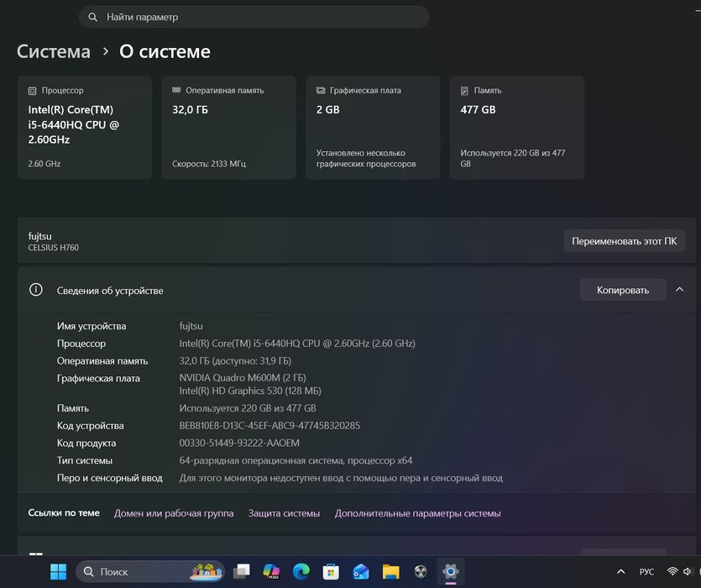Viewport: 701px width, 588px height.
Task: Click Установлено несколько графических процессоров text
Action: [366, 159]
